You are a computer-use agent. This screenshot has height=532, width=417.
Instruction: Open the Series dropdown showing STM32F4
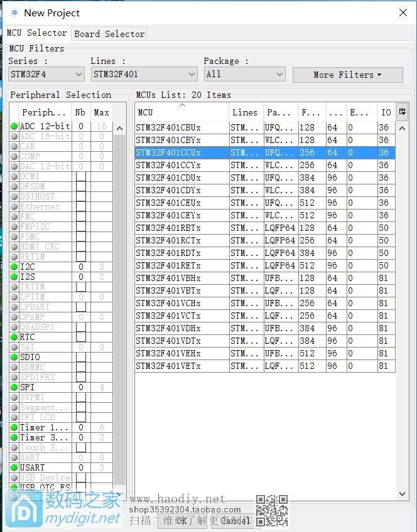(46, 74)
